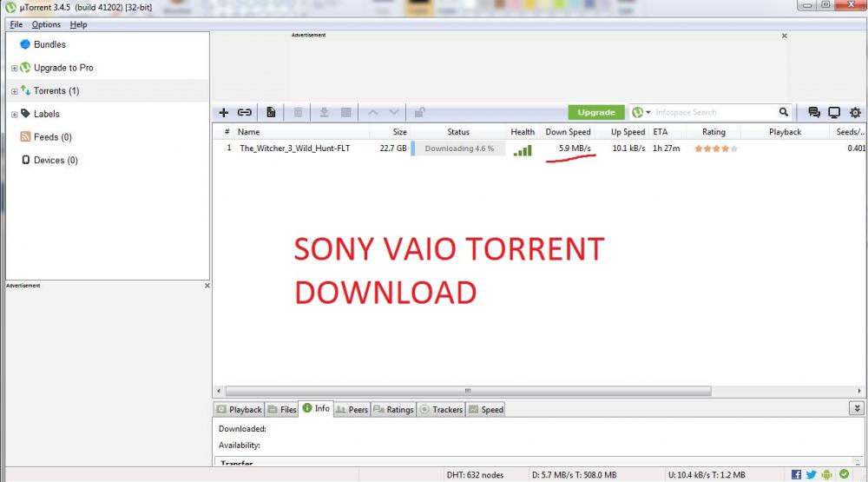Expand the Upgrade to Pro tree node
868x482 pixels.
[x=15, y=68]
